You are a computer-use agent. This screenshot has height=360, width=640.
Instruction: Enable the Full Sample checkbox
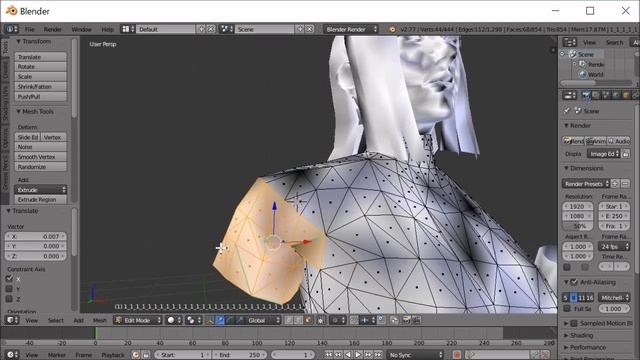[567, 309]
